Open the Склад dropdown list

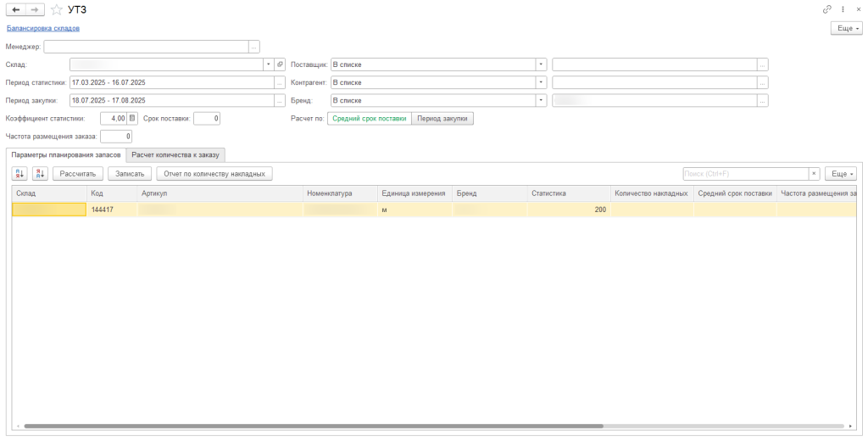pos(269,64)
